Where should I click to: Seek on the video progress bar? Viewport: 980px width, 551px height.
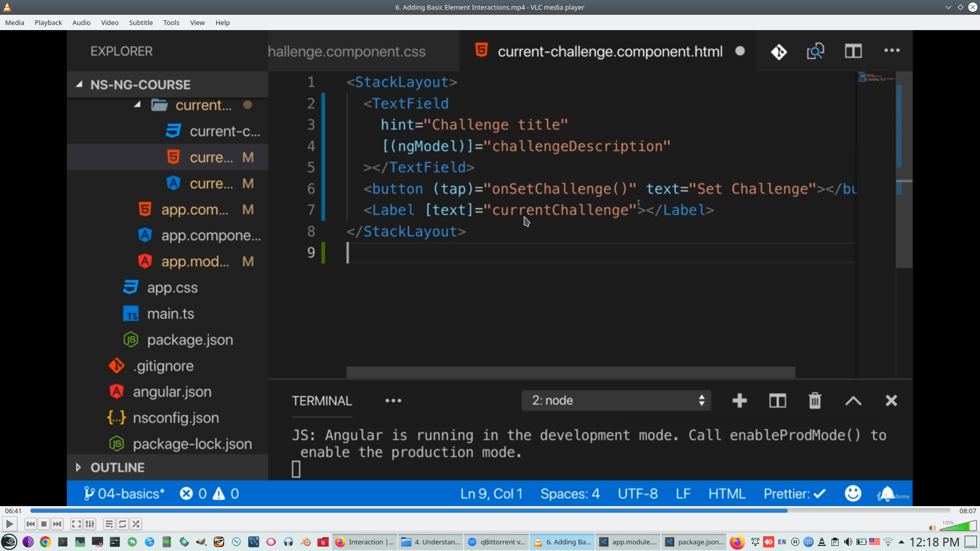click(x=490, y=511)
